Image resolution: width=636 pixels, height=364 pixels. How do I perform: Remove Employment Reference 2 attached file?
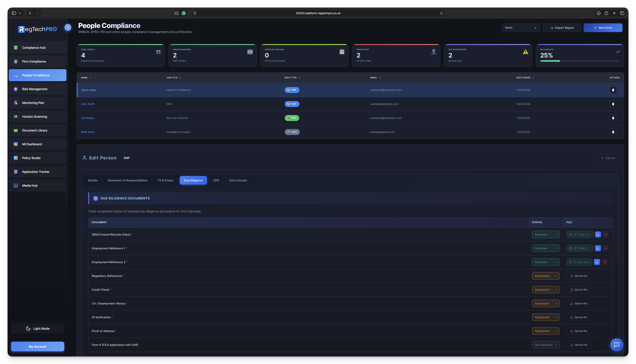coord(605,262)
